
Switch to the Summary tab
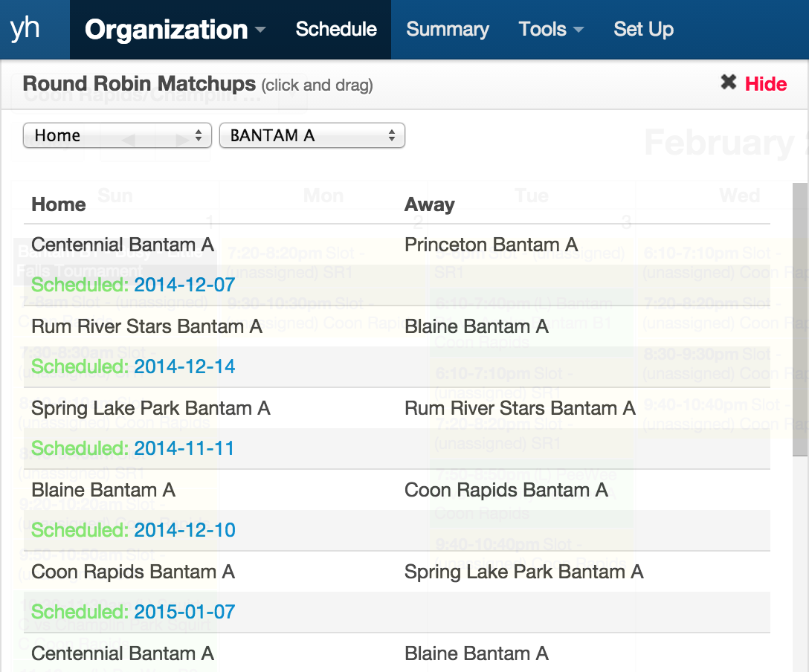pyautogui.click(x=448, y=30)
